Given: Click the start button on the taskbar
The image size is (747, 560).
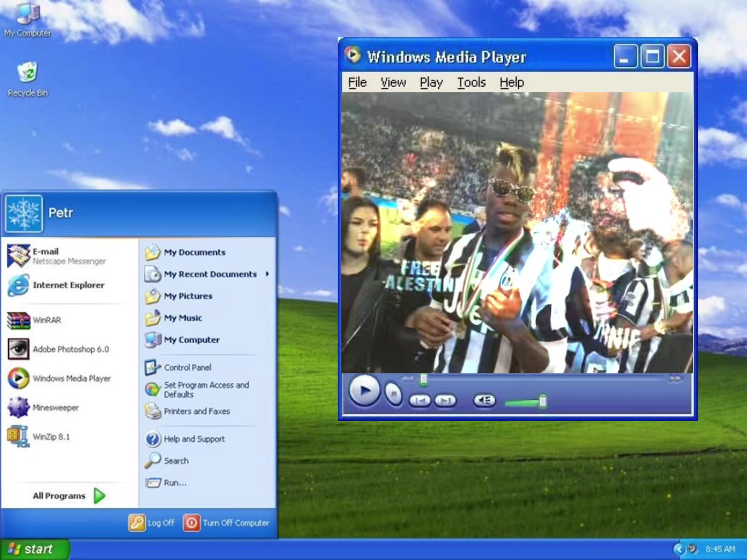Looking at the screenshot, I should 34,549.
